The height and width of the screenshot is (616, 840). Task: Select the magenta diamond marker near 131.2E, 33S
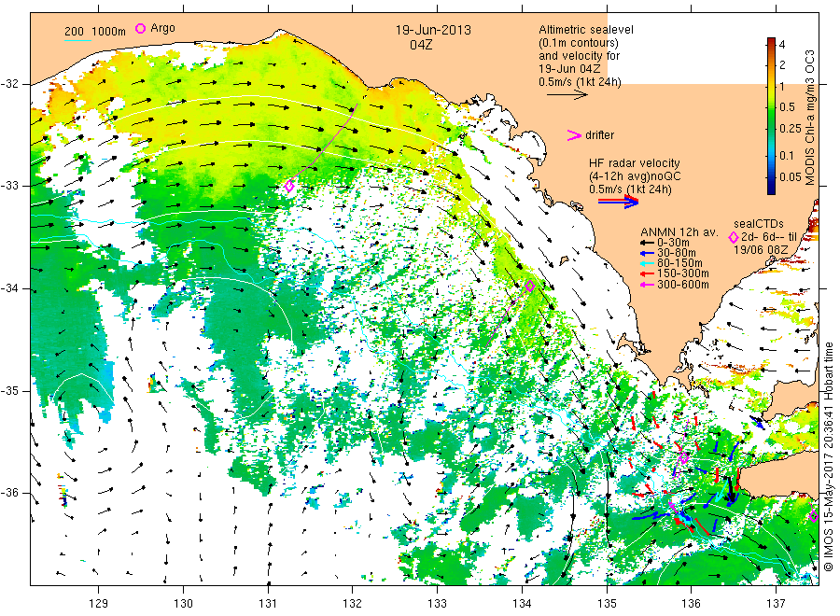(289, 187)
